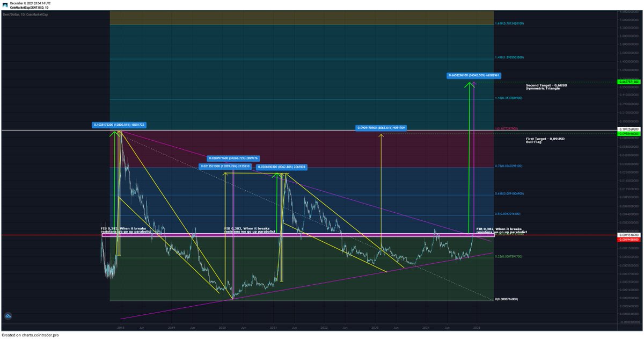Click the CoinMarketCap logo icon at top-left
The width and height of the screenshot is (644, 339).
(x=5, y=4)
